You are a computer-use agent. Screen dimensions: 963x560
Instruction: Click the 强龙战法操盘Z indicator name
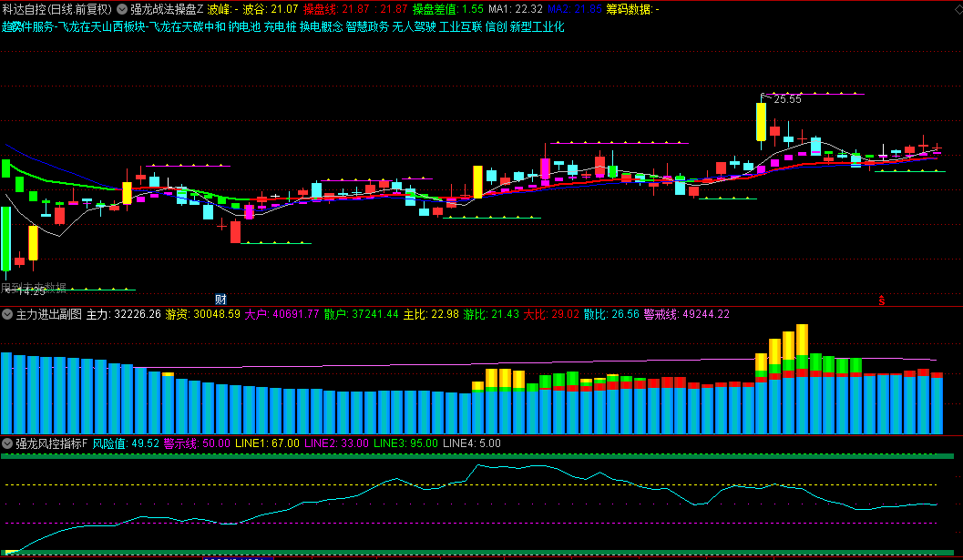[x=167, y=9]
